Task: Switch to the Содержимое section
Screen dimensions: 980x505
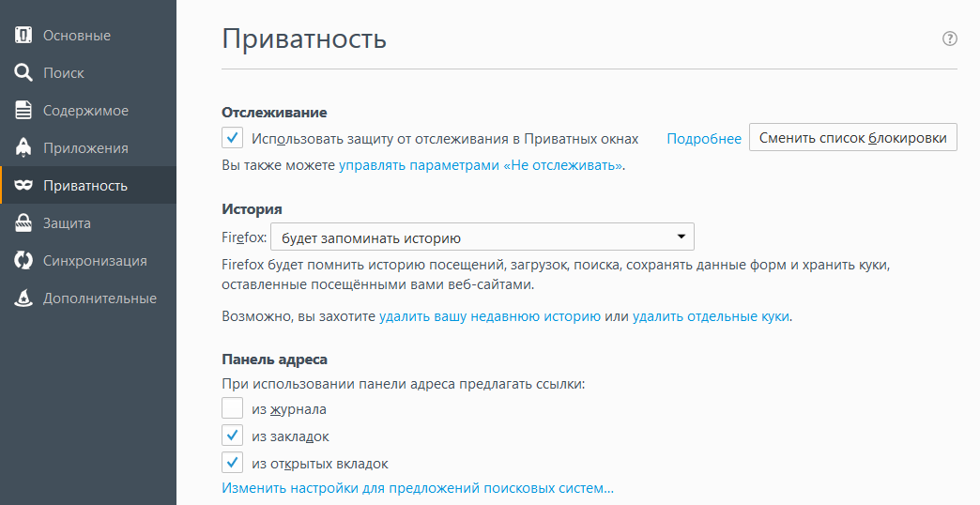Action: pyautogui.click(x=88, y=111)
